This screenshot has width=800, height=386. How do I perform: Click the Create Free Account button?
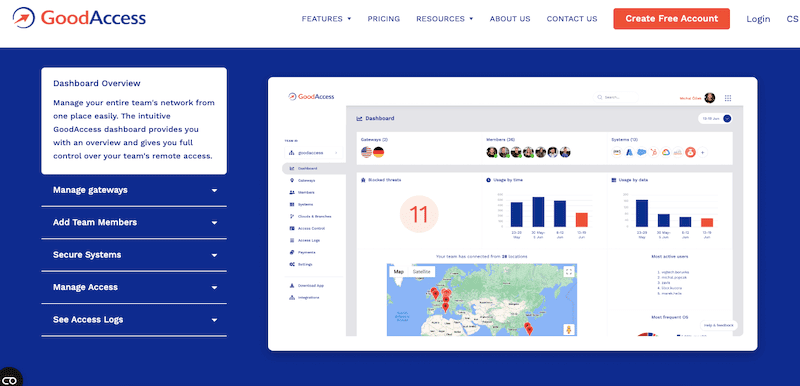point(671,19)
